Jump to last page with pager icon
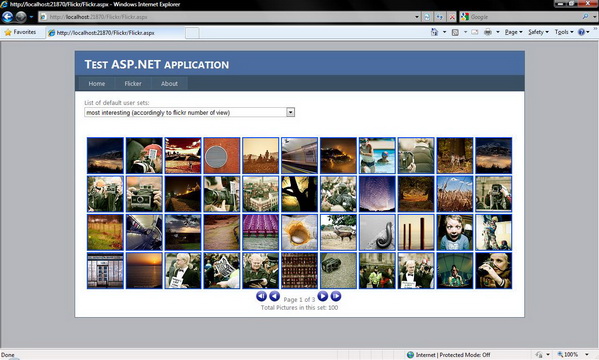599x360 pixels. coord(336,296)
